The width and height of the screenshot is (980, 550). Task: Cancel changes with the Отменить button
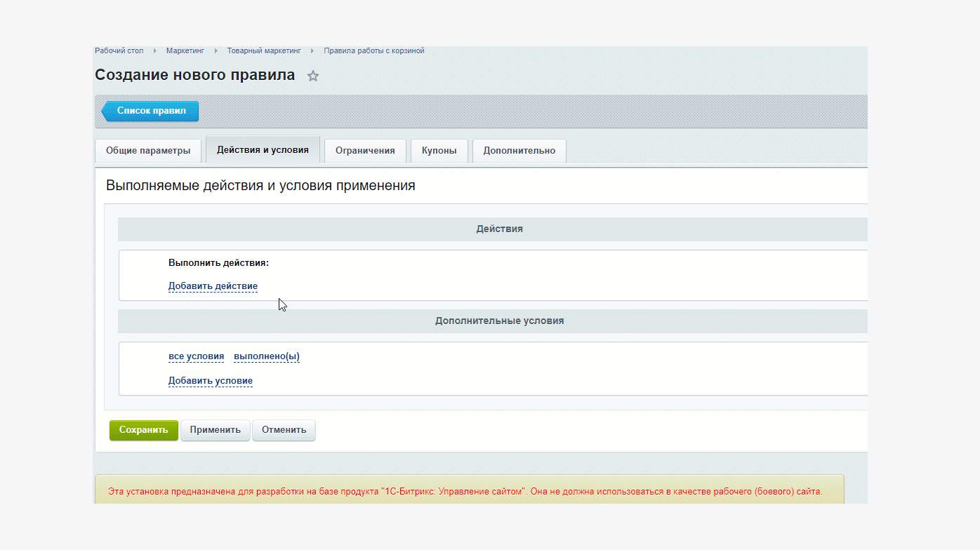pos(284,429)
